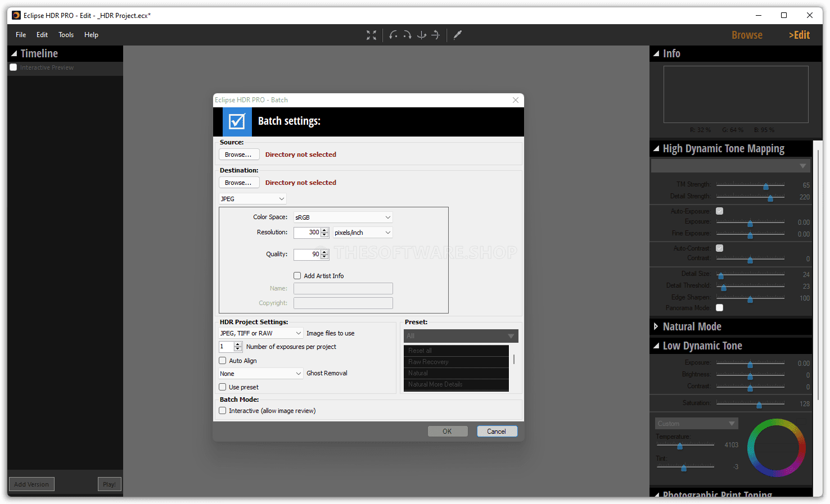Toggle Interactive Preview in Timeline panel
Viewport: 830px width, 504px height.
[13, 67]
